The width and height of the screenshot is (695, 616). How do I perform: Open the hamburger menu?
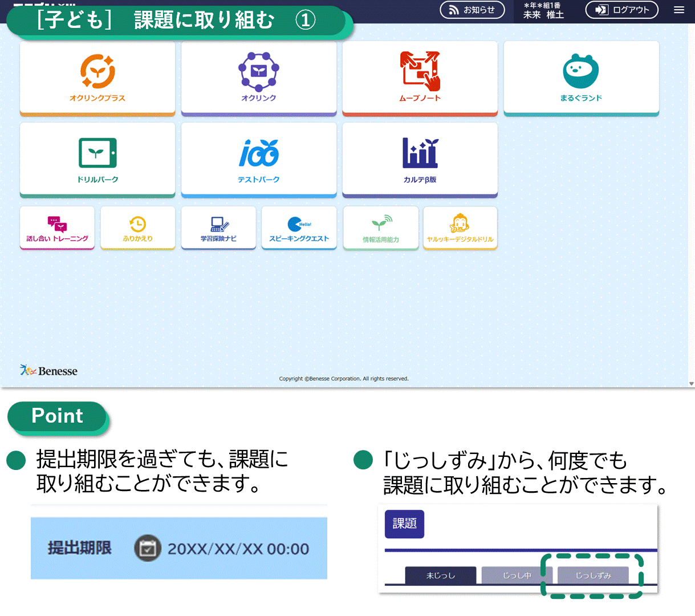point(679,10)
